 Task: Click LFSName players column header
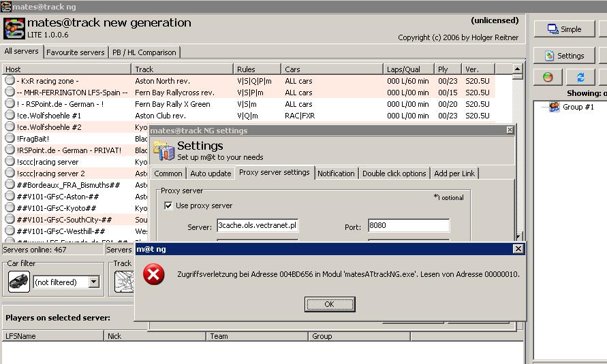53,336
